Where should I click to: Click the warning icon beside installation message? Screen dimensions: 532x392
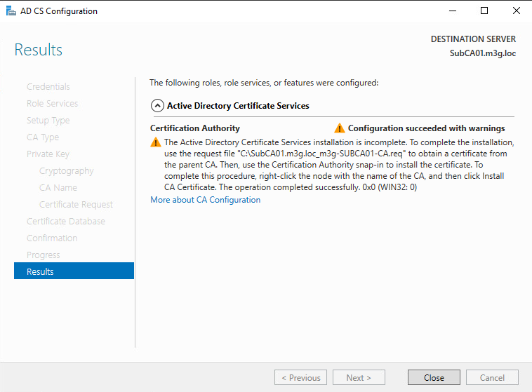[156, 142]
